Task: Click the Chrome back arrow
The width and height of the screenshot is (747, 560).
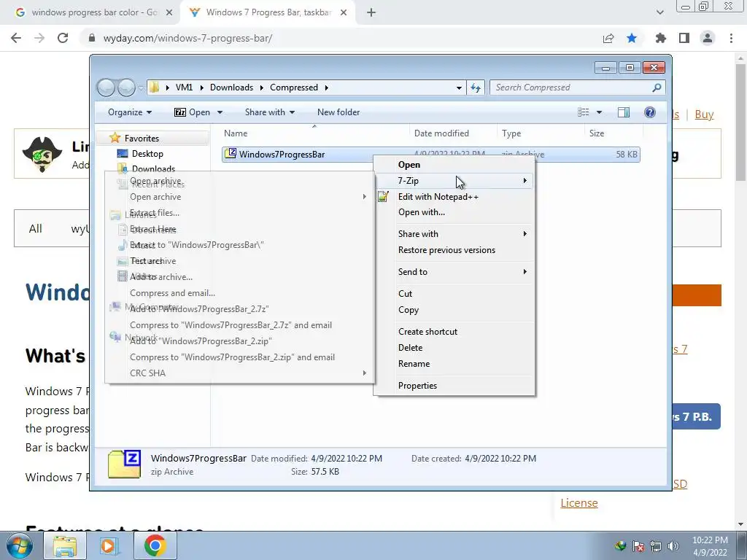Action: [16, 38]
